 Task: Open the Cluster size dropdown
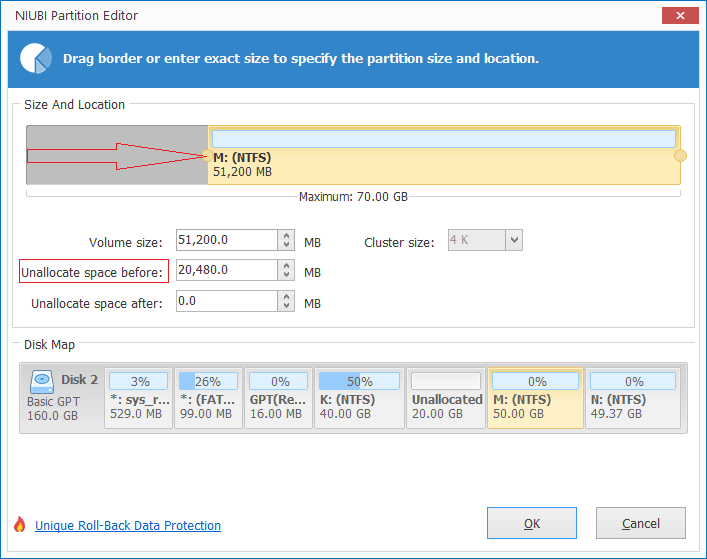pyautogui.click(x=513, y=240)
